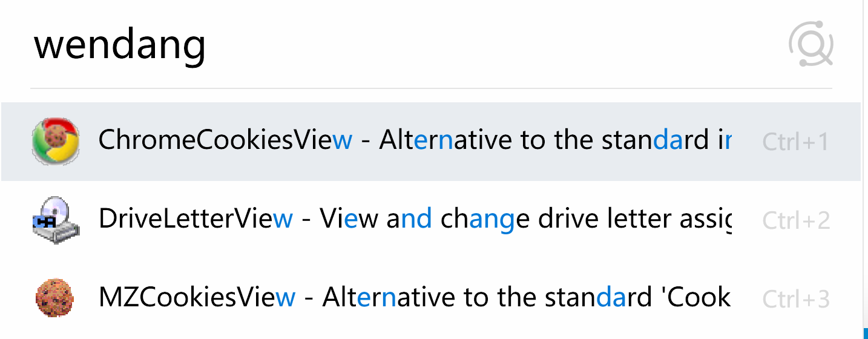Select the DriveLetterView disk drive icon

(55, 220)
